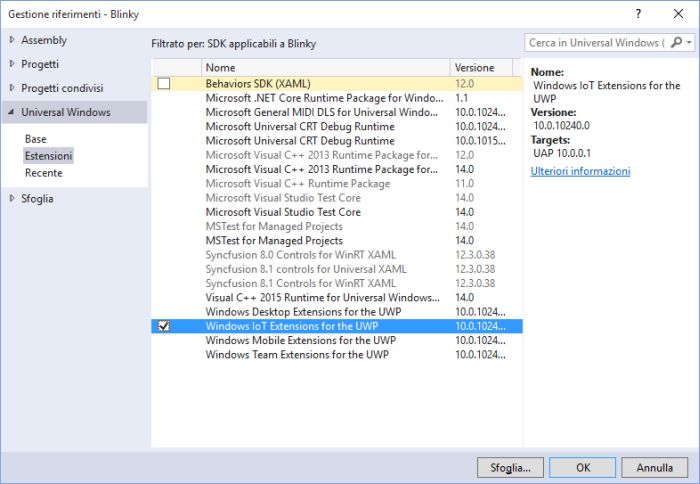
Task: Select Microsoft General MIDI DLS row
Action: pos(337,112)
